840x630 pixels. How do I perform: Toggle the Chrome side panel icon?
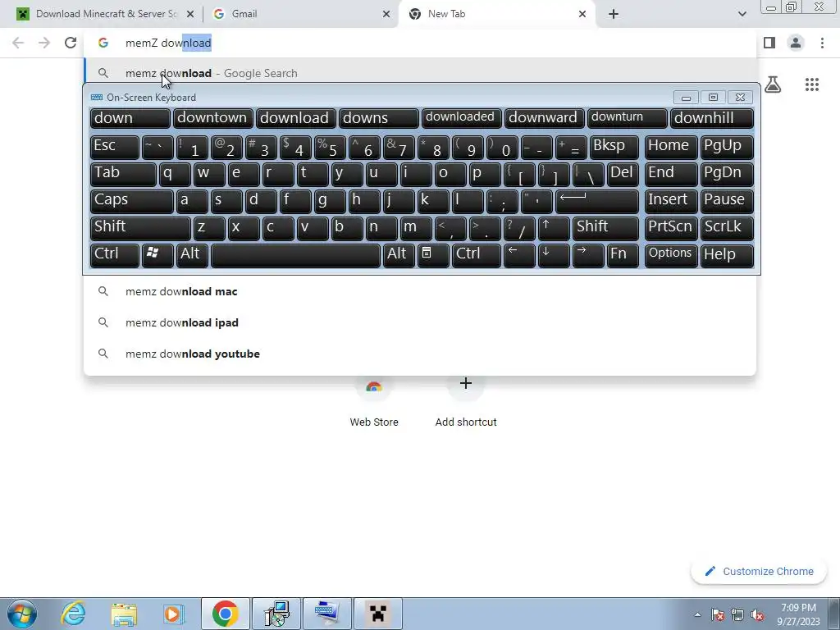(x=769, y=43)
